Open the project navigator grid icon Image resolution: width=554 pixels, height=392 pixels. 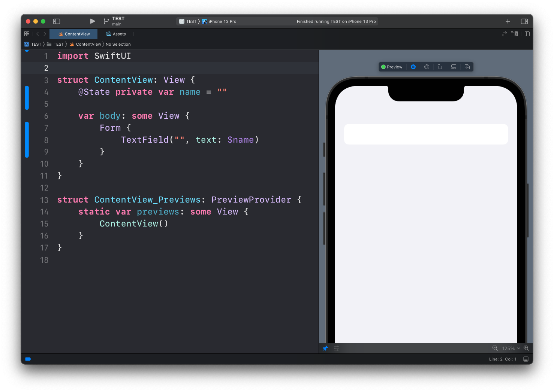(27, 34)
